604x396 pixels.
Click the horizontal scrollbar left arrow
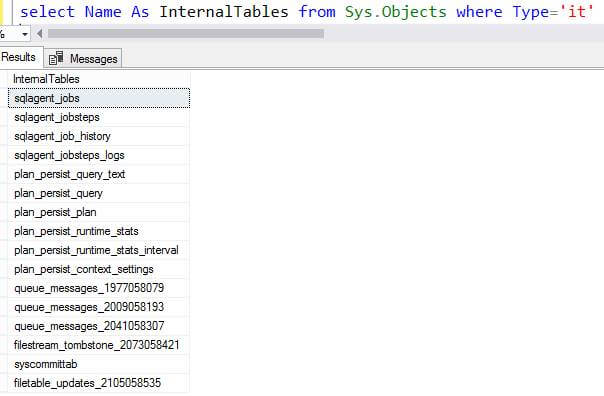click(39, 34)
